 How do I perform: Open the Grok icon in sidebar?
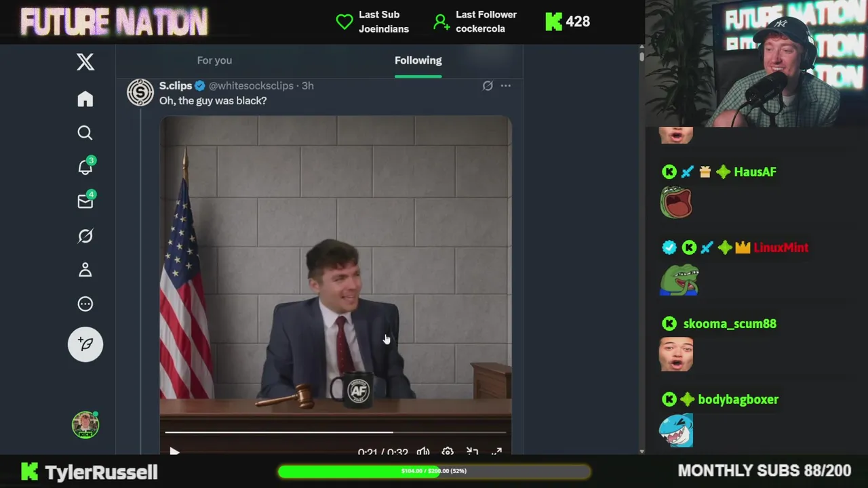tap(85, 236)
